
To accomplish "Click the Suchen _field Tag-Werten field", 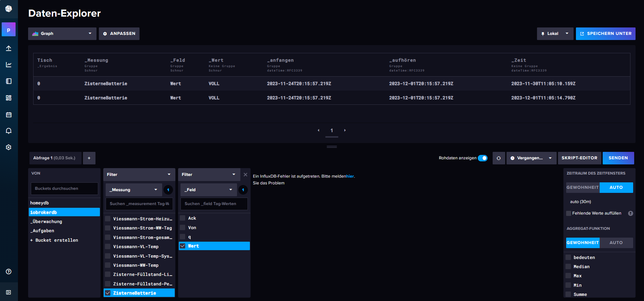I will click(x=214, y=204).
